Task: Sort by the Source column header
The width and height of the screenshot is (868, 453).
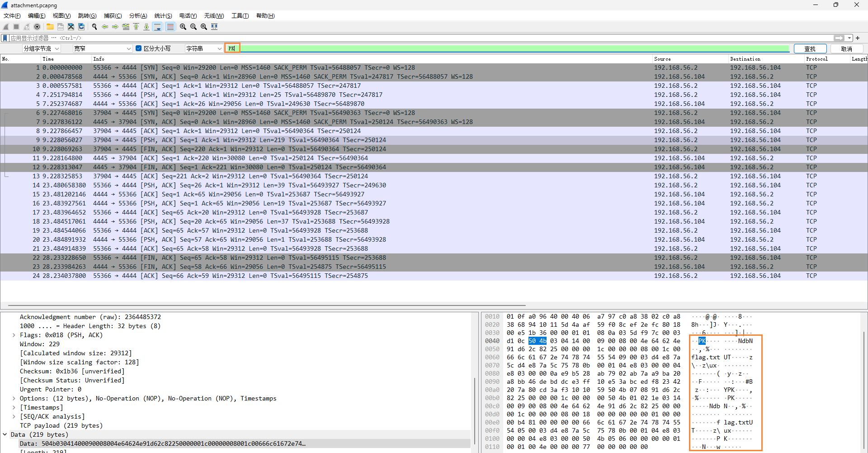Action: click(690, 59)
